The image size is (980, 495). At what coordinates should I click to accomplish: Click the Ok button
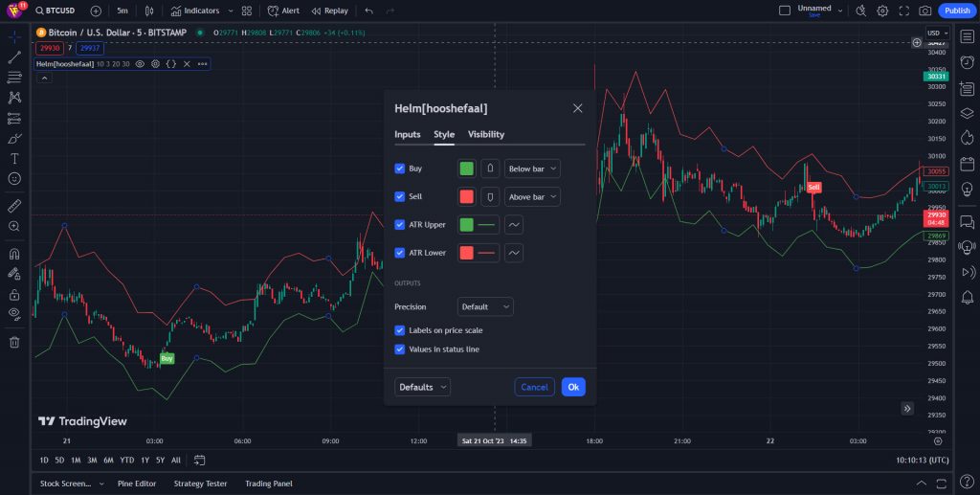[x=573, y=387]
